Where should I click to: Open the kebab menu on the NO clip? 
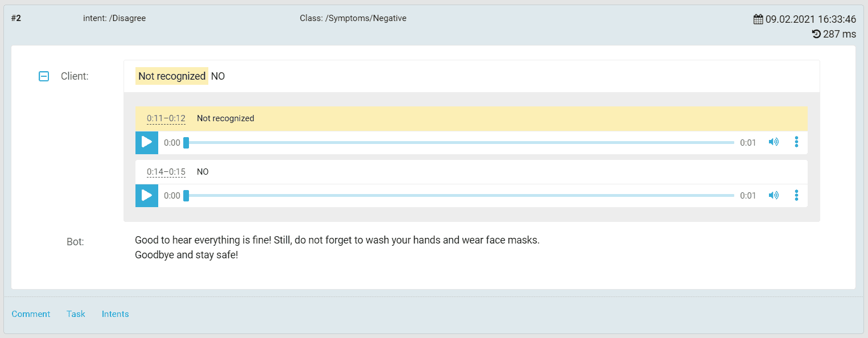(796, 195)
